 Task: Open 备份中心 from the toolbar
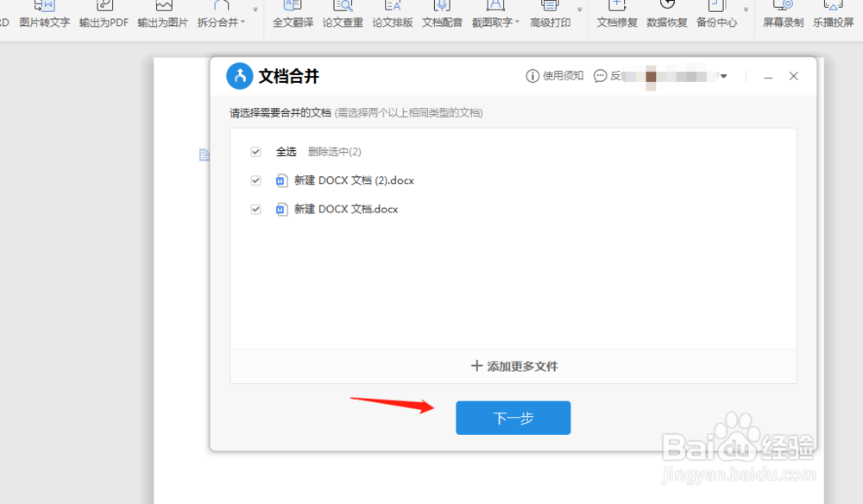pyautogui.click(x=716, y=16)
